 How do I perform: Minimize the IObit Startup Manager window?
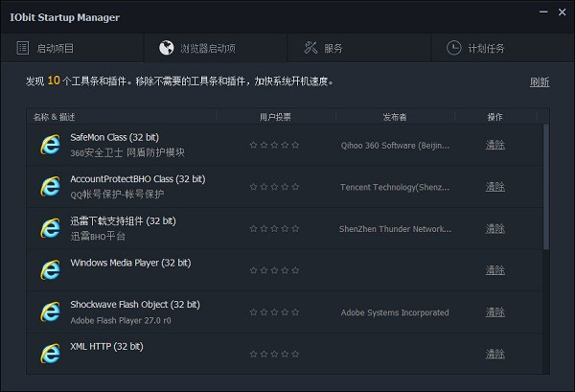click(543, 12)
